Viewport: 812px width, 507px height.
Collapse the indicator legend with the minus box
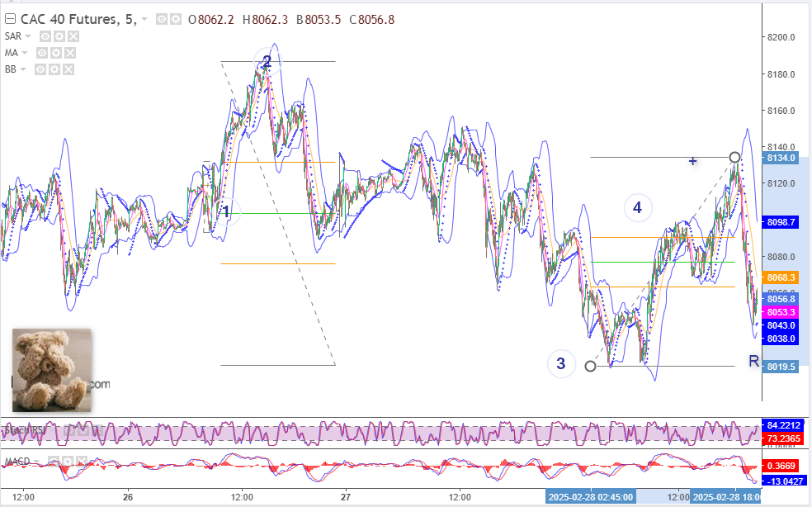tap(10, 19)
